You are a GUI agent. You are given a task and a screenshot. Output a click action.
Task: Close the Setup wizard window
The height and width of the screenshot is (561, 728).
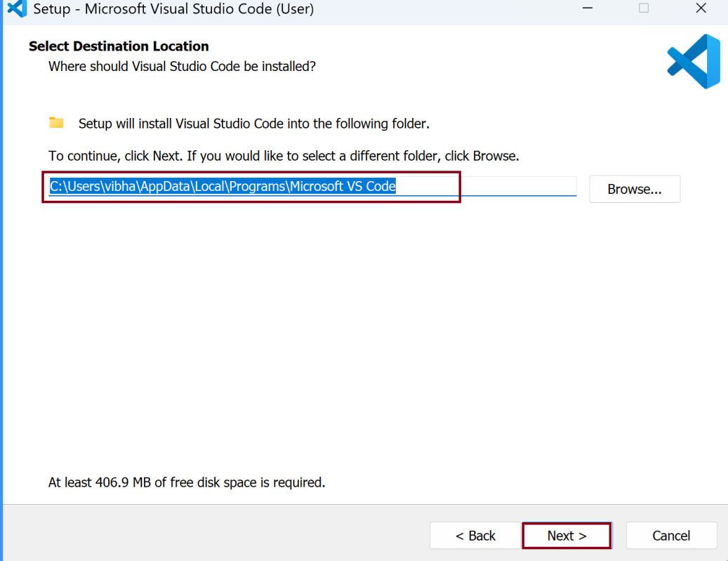coord(701,8)
